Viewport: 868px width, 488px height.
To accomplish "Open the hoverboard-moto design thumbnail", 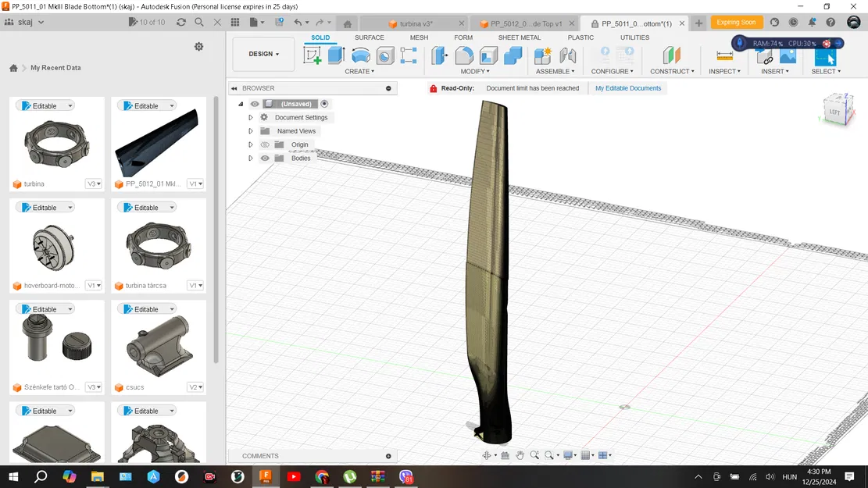I will coord(54,247).
